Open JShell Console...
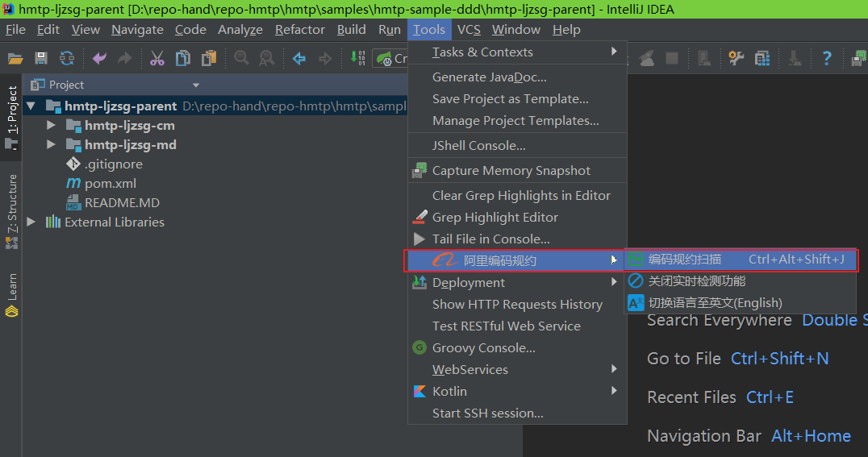 pos(517,146)
